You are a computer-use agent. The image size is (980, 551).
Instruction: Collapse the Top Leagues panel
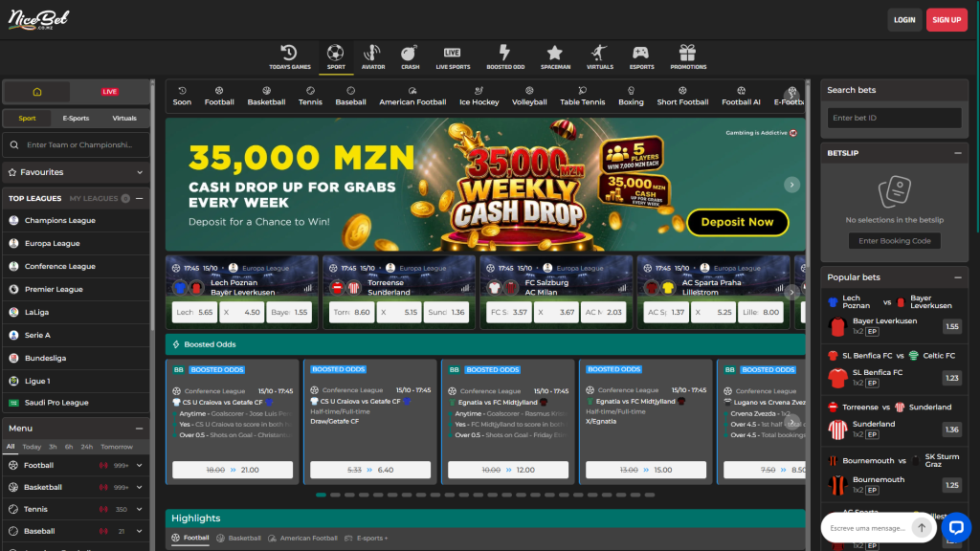(140, 199)
